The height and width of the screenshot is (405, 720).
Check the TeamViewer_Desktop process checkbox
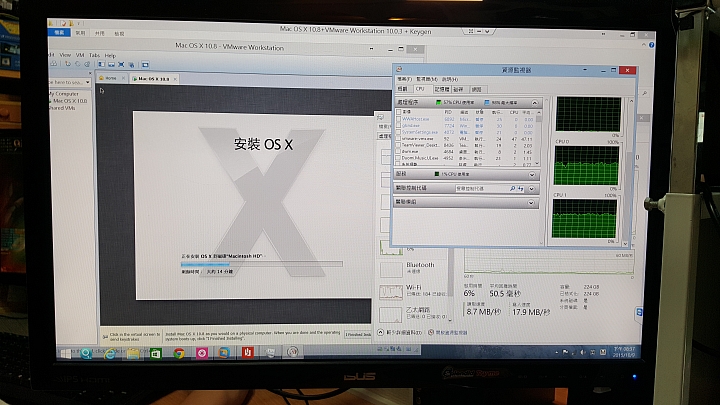pyautogui.click(x=399, y=145)
